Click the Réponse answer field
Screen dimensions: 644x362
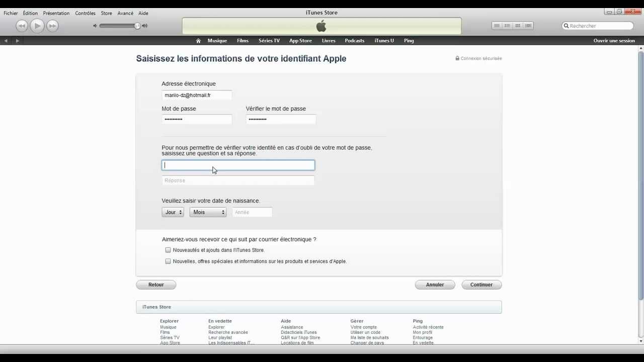pos(238,180)
